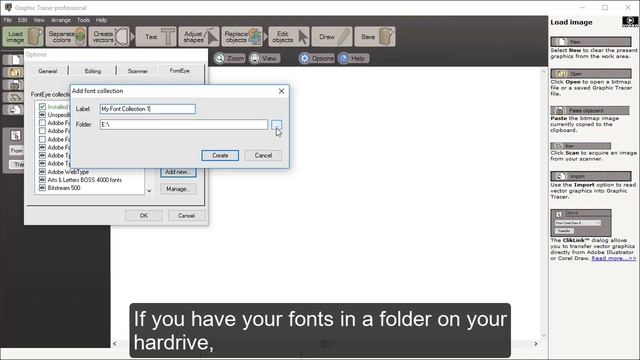Uncheck the Installed fonts collection checkbox
Viewport: 640px width, 360px height.
coord(42,107)
